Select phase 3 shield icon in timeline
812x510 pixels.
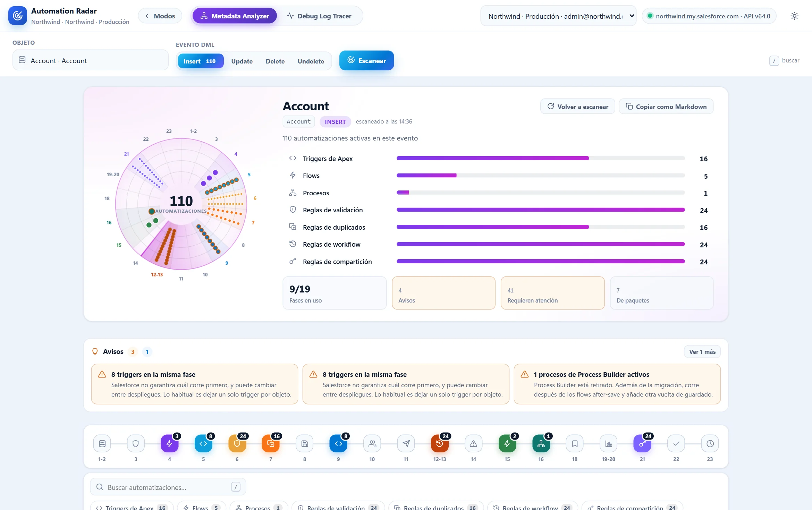point(136,443)
